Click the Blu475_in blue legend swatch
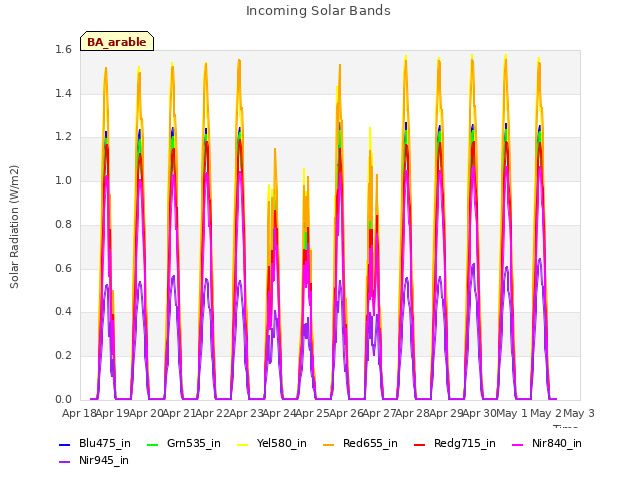The height and width of the screenshot is (480, 640). pyautogui.click(x=65, y=444)
